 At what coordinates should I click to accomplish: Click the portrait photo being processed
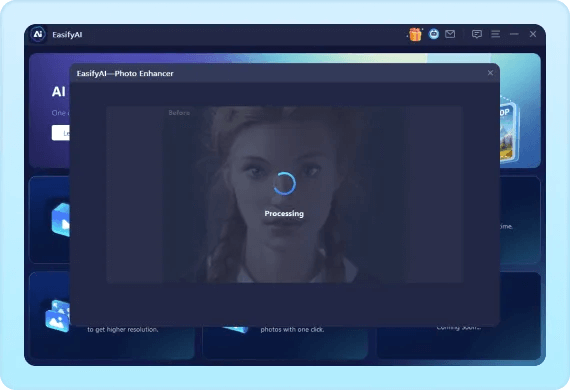click(x=284, y=194)
